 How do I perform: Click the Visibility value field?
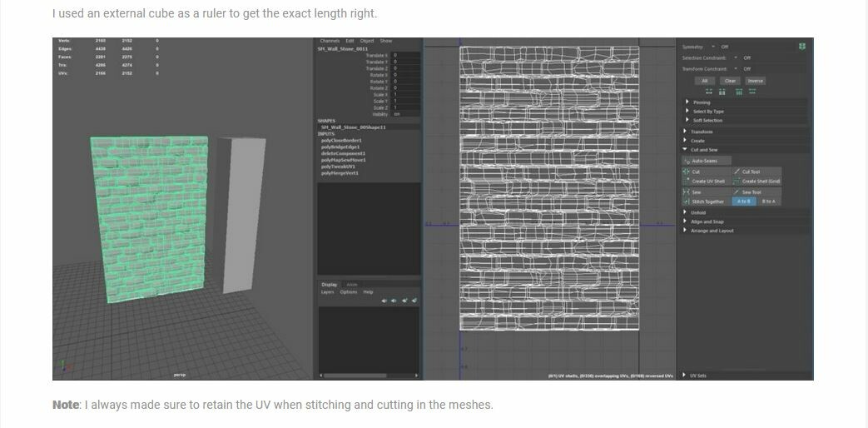click(x=406, y=114)
